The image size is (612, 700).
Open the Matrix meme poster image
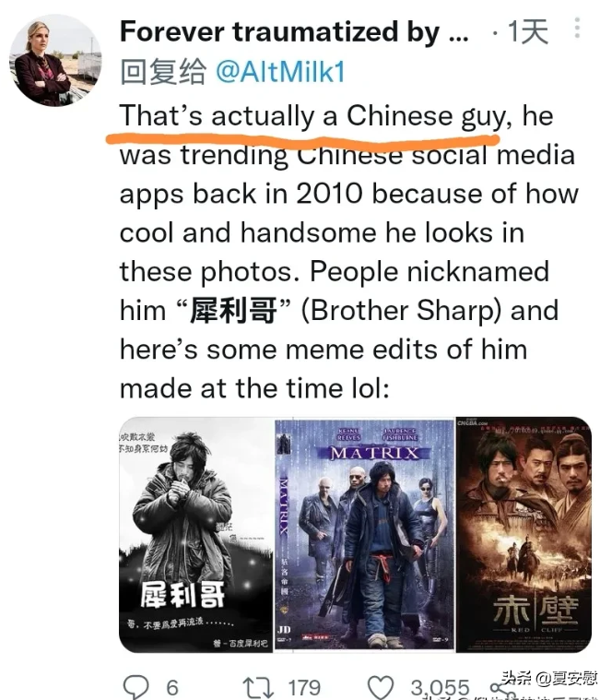364,535
